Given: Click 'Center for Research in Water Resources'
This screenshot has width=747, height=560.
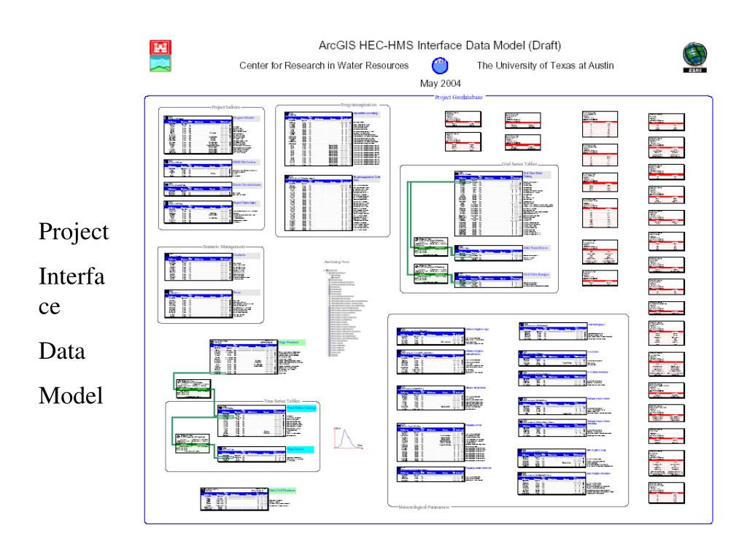Looking at the screenshot, I should tap(324, 66).
